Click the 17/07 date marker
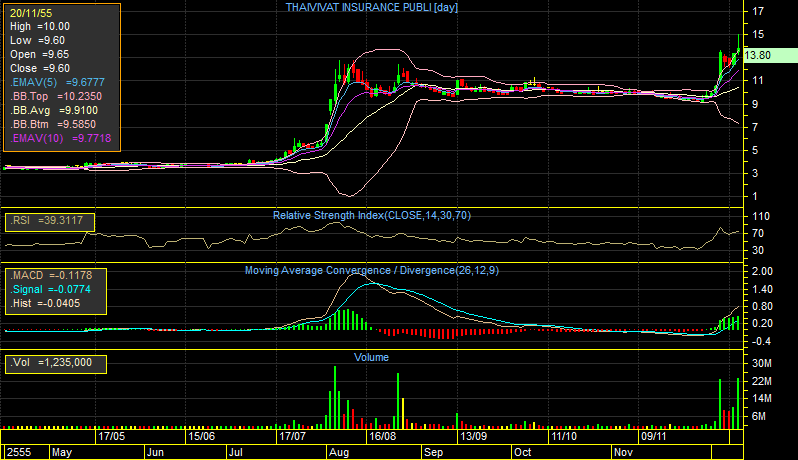The height and width of the screenshot is (460, 798). [x=293, y=436]
